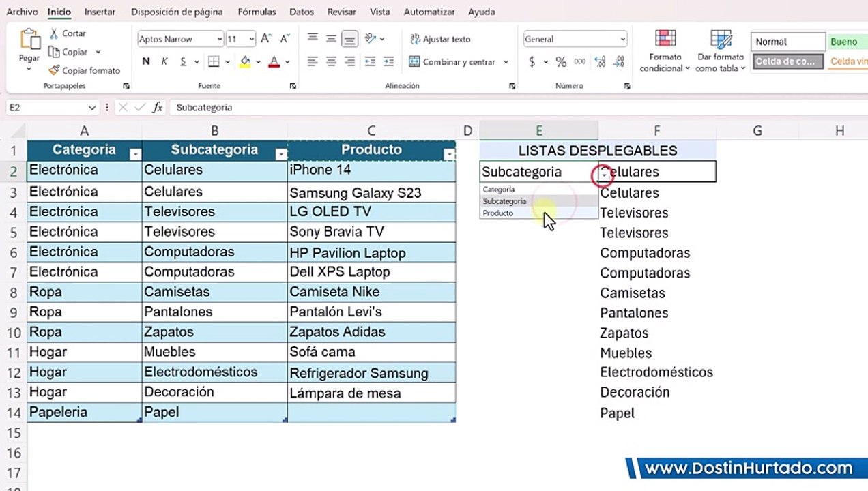
Task: Open the Automatizar tab
Action: pyautogui.click(x=429, y=12)
